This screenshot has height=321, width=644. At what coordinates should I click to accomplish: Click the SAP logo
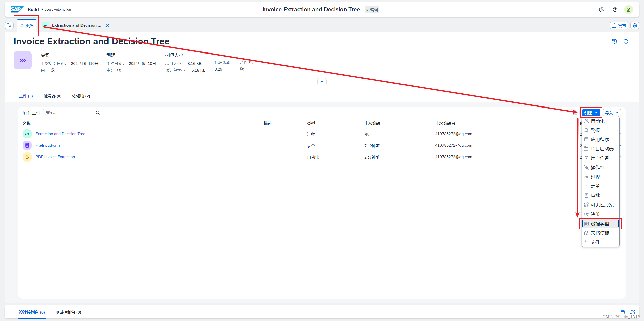17,9
